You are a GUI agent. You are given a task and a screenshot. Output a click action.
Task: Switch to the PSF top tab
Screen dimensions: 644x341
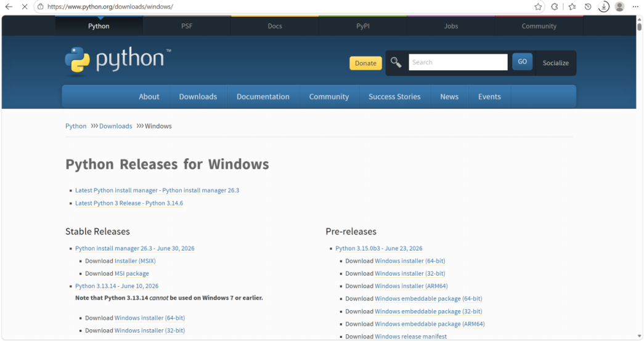pyautogui.click(x=187, y=26)
